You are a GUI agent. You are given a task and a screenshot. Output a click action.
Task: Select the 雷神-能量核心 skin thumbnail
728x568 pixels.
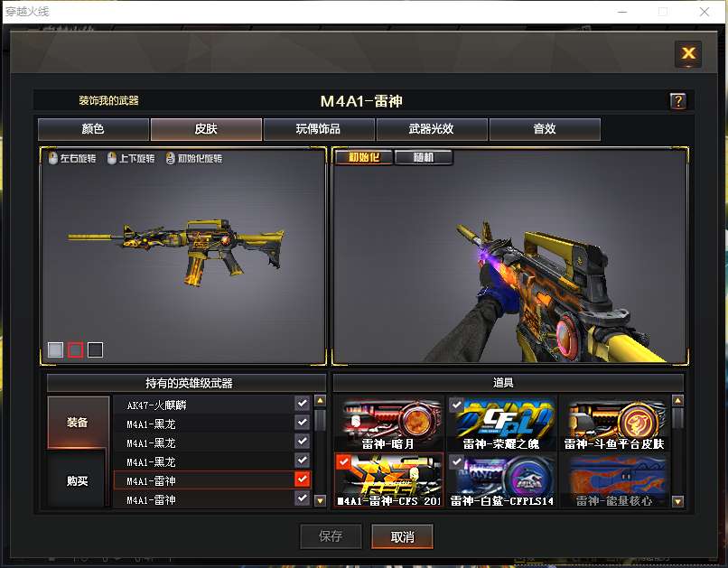pos(614,480)
